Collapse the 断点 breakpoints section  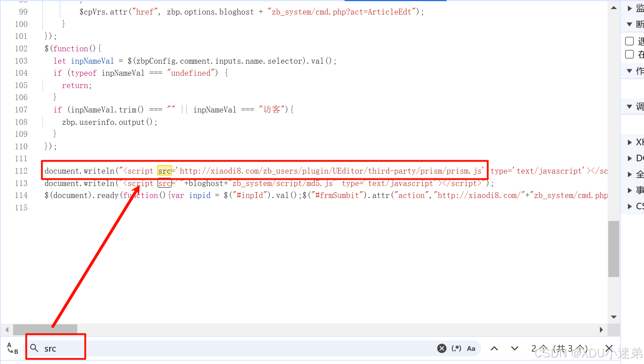click(x=630, y=24)
